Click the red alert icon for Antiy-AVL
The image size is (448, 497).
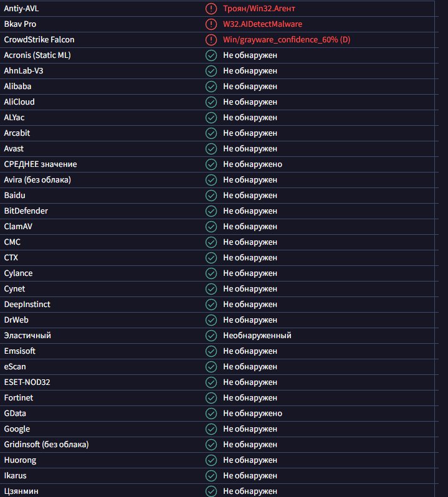point(211,9)
